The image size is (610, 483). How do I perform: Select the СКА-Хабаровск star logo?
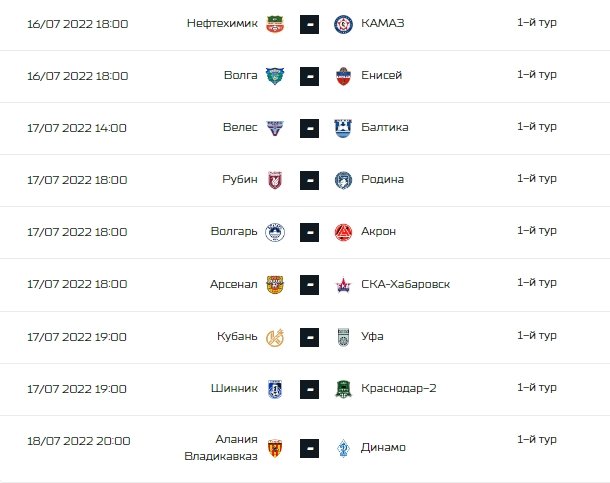343,285
